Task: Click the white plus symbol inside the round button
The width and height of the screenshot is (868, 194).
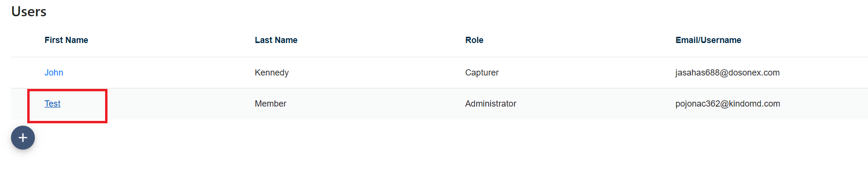Action: coord(23,138)
